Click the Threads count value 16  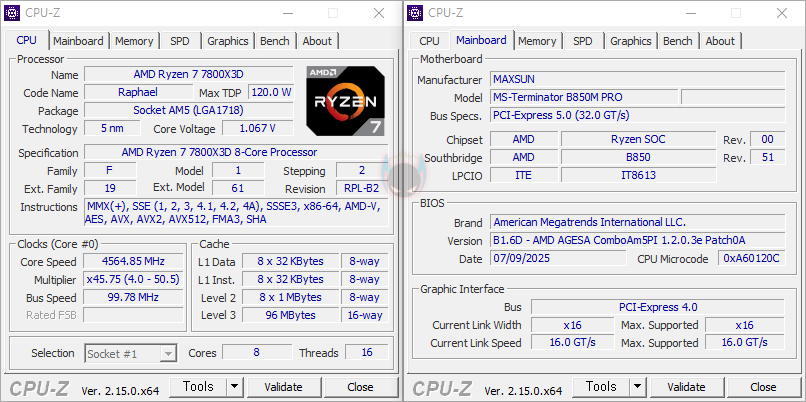coord(367,352)
